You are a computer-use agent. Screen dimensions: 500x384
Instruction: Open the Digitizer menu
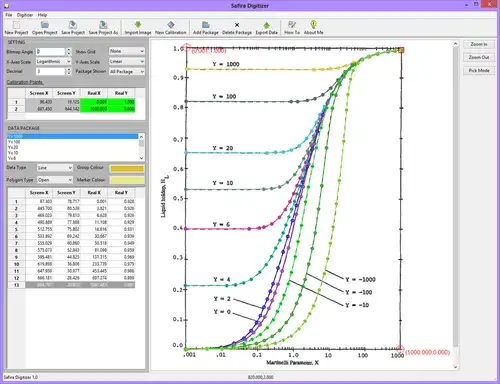(25, 15)
